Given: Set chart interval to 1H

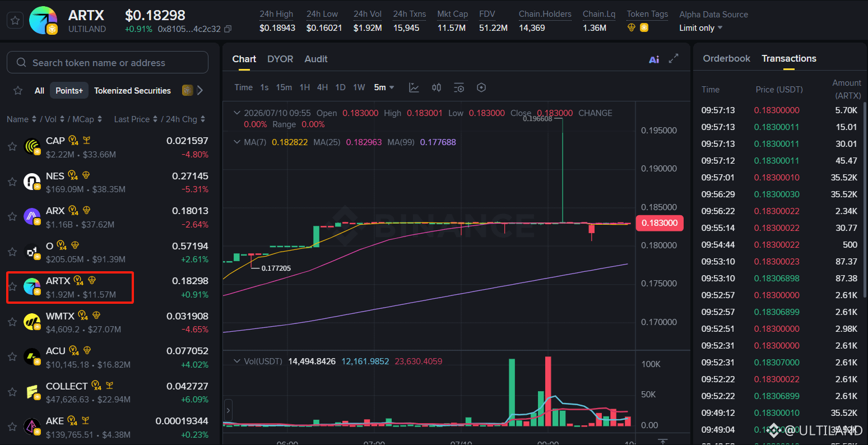Looking at the screenshot, I should (305, 87).
